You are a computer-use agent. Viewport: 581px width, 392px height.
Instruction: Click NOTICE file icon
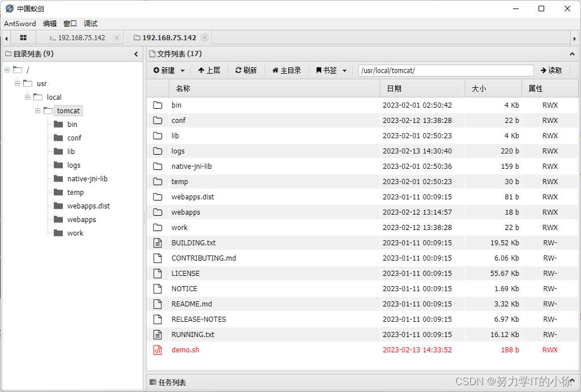pos(157,289)
